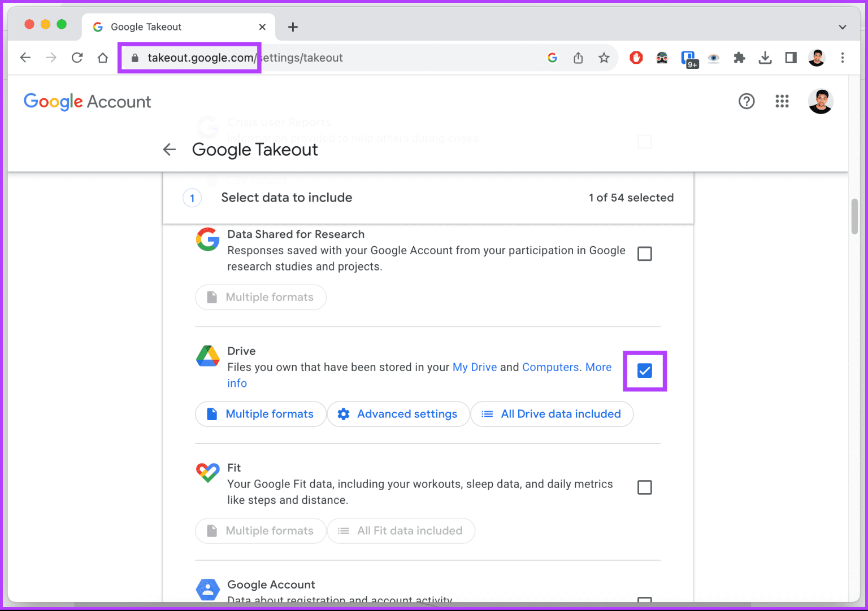Open Chrome's Downloads icon

765,58
